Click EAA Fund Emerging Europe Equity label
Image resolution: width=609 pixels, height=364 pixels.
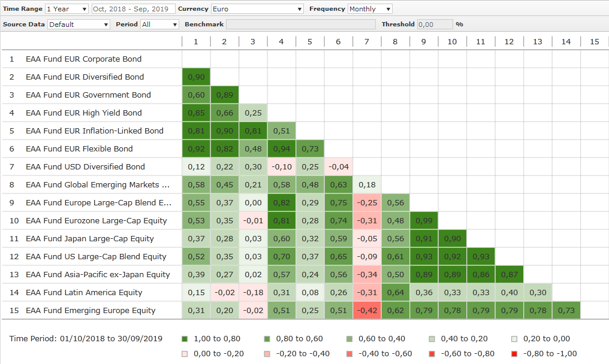(91, 311)
